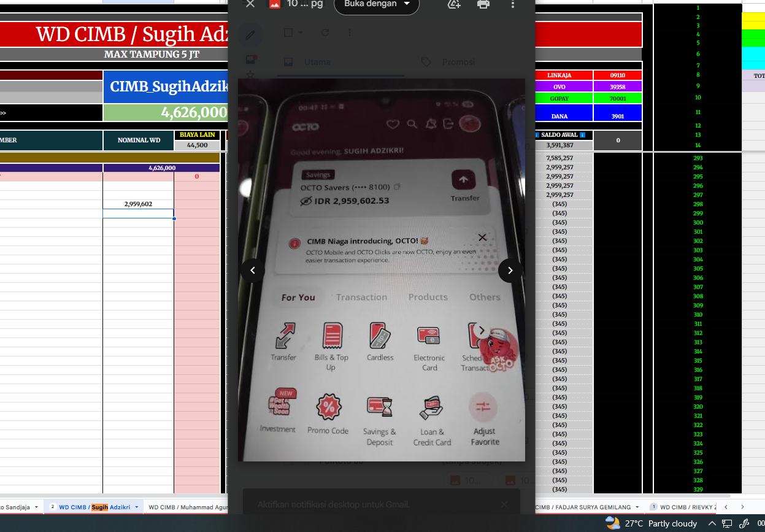Select cell containing 2,959,602

point(138,204)
